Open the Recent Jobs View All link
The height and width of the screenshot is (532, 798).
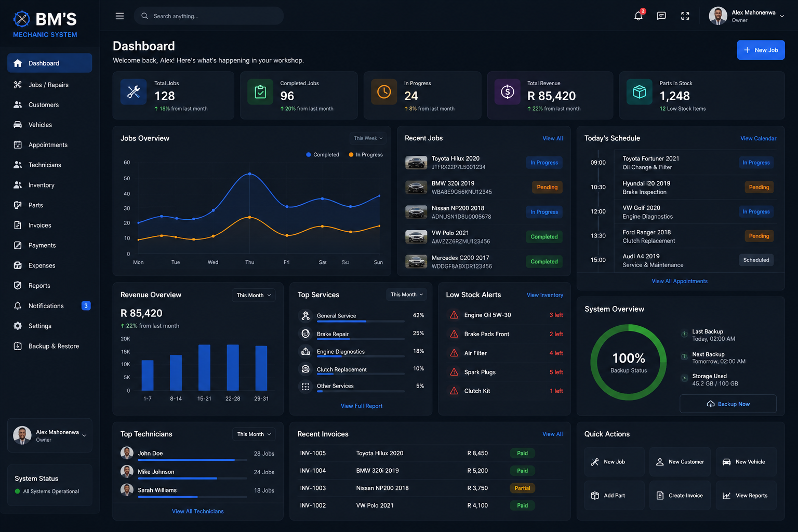[x=553, y=138]
